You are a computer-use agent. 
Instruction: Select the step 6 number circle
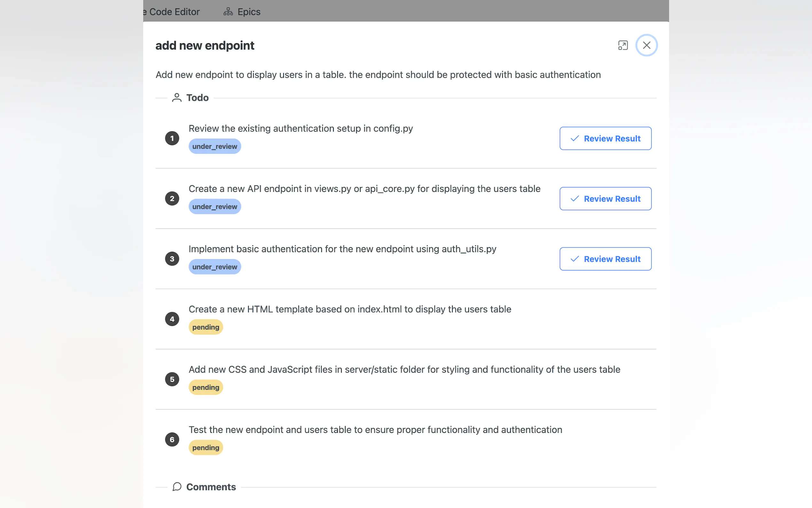(172, 439)
